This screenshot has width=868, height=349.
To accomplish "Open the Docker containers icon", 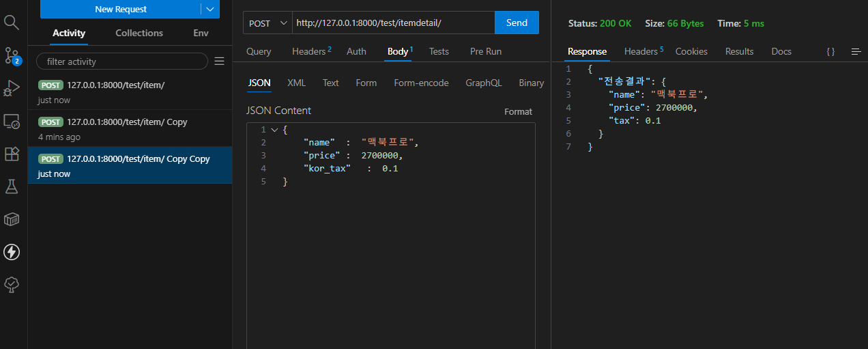I will pyautogui.click(x=12, y=219).
